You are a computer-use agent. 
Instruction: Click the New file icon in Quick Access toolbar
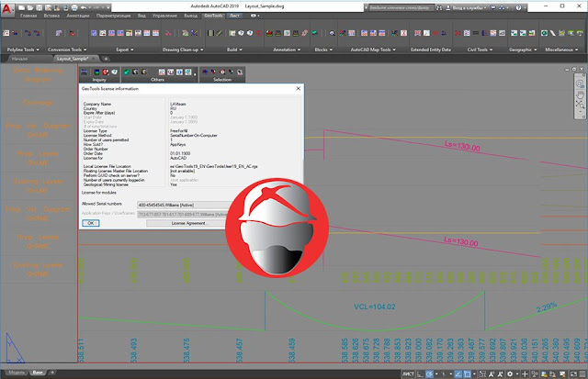tap(22, 7)
